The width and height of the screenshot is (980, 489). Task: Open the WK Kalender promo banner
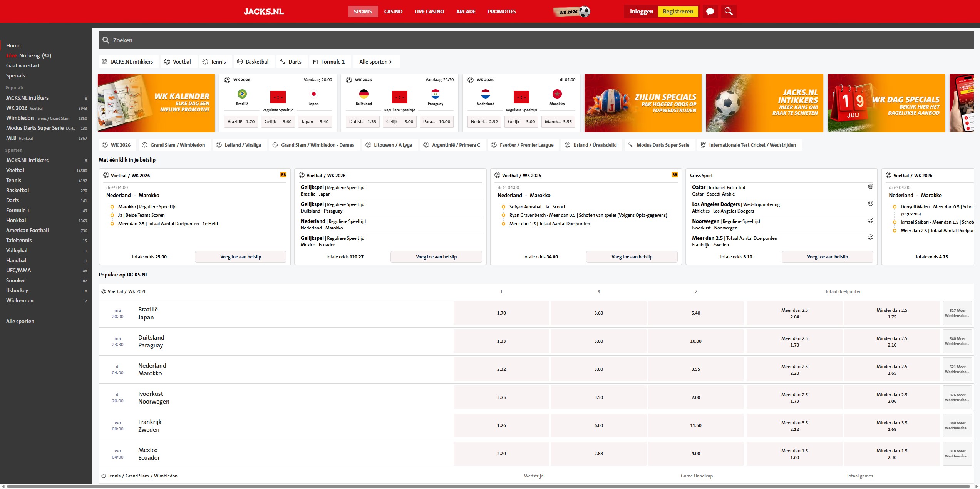156,103
